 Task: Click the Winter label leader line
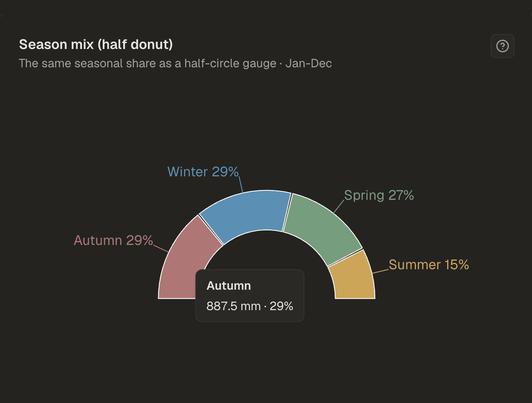241,184
